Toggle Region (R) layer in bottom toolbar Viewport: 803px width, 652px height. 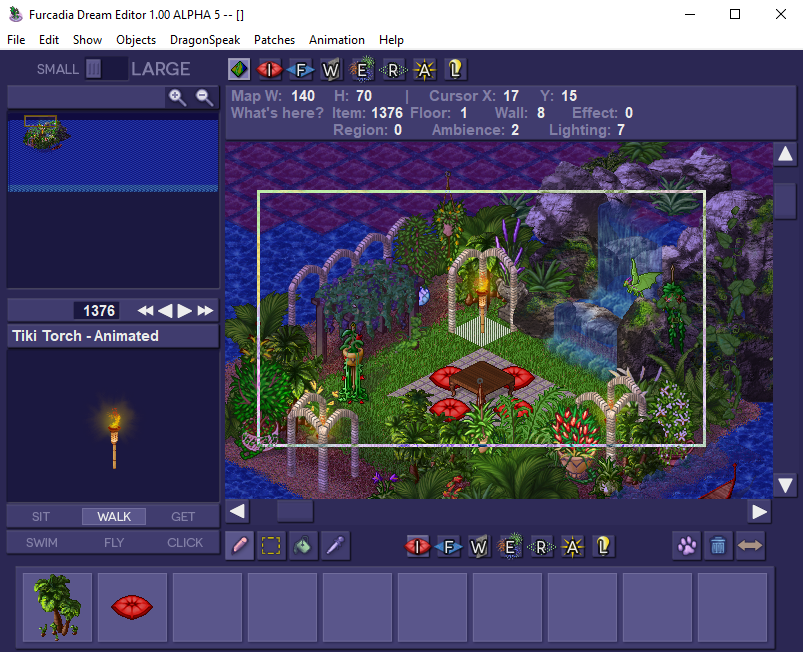tap(541, 547)
